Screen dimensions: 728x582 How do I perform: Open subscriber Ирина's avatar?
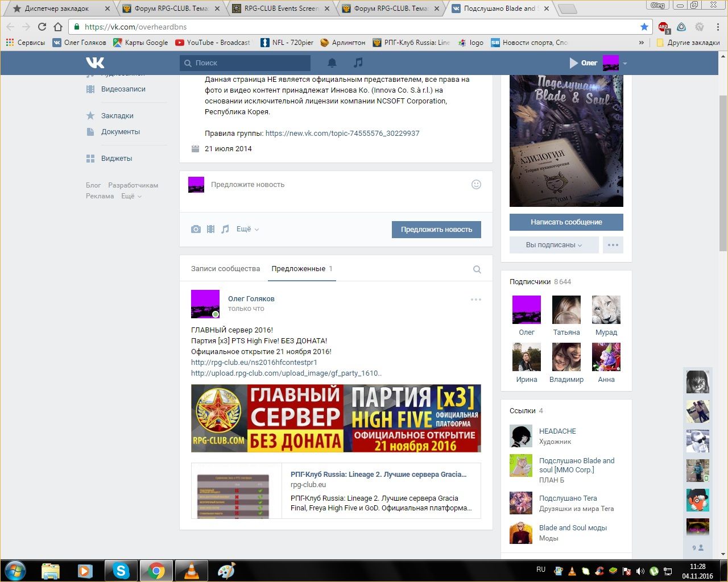pos(527,357)
